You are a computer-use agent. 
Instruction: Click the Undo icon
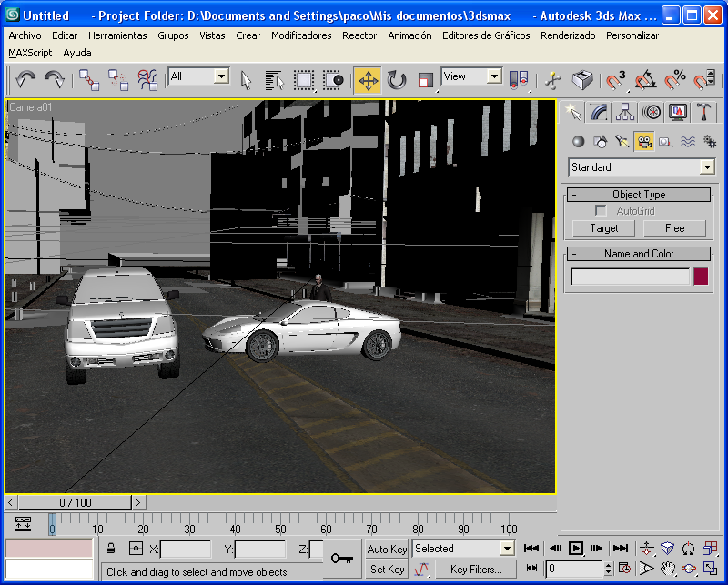[25, 79]
